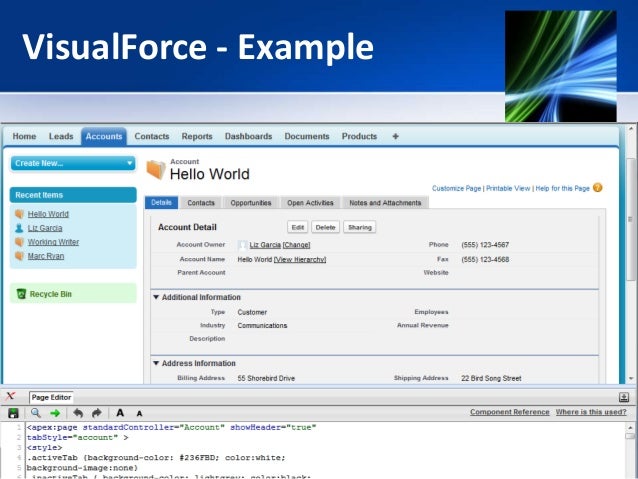Open the Customize Page link
The width and height of the screenshot is (638, 479).
[x=457, y=188]
